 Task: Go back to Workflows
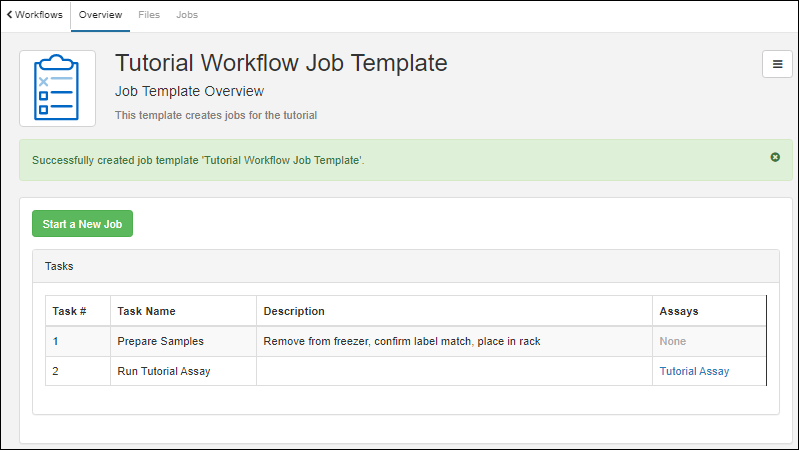34,15
